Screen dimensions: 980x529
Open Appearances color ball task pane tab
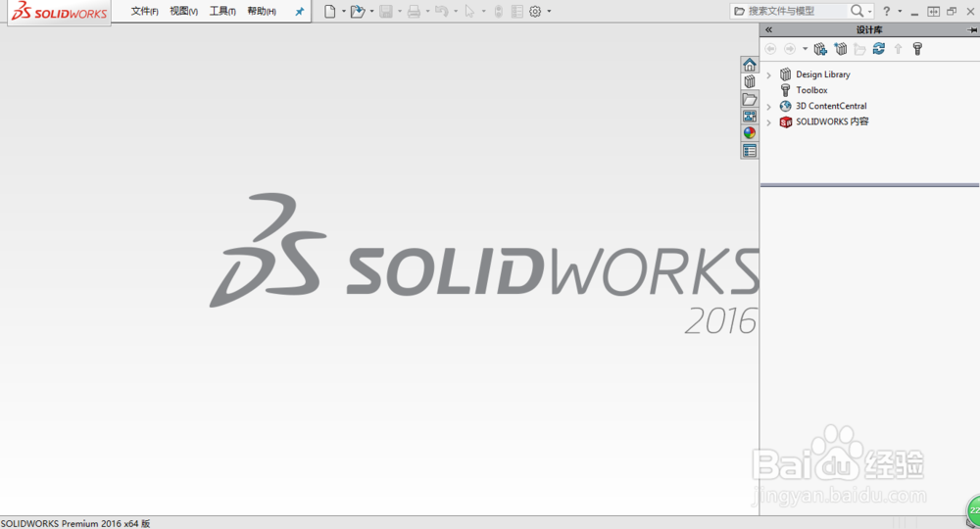click(x=750, y=133)
